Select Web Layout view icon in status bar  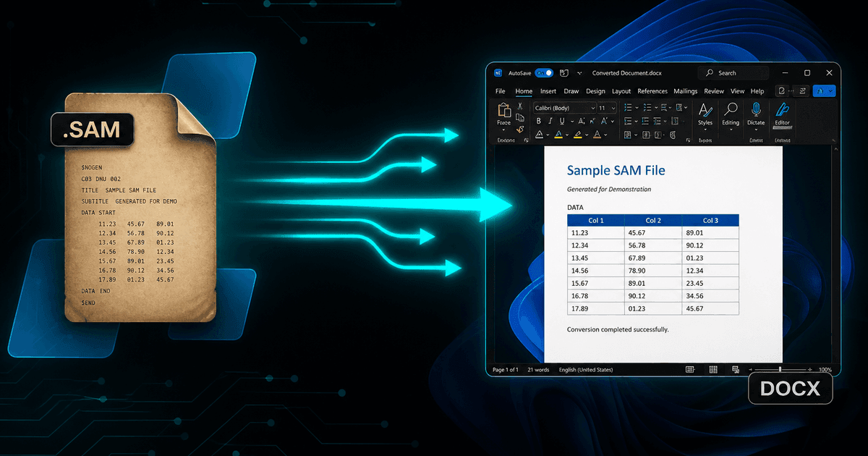pos(736,369)
